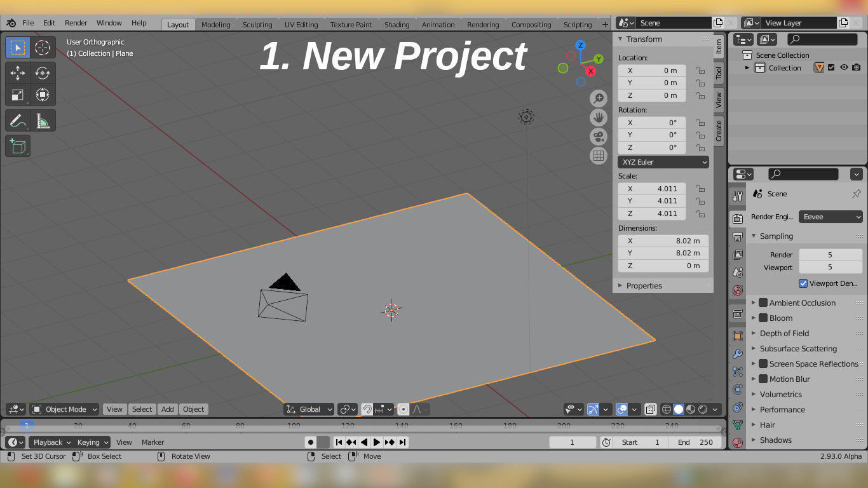
Task: Open the Object properties orange square icon
Action: [737, 336]
